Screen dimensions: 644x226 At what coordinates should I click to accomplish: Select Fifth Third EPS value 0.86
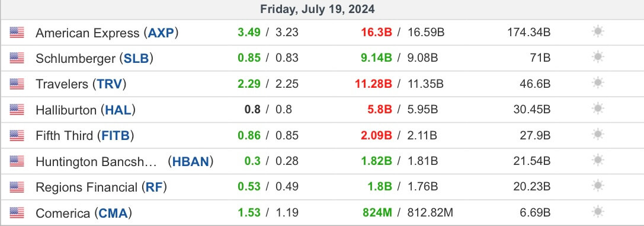[249, 135]
